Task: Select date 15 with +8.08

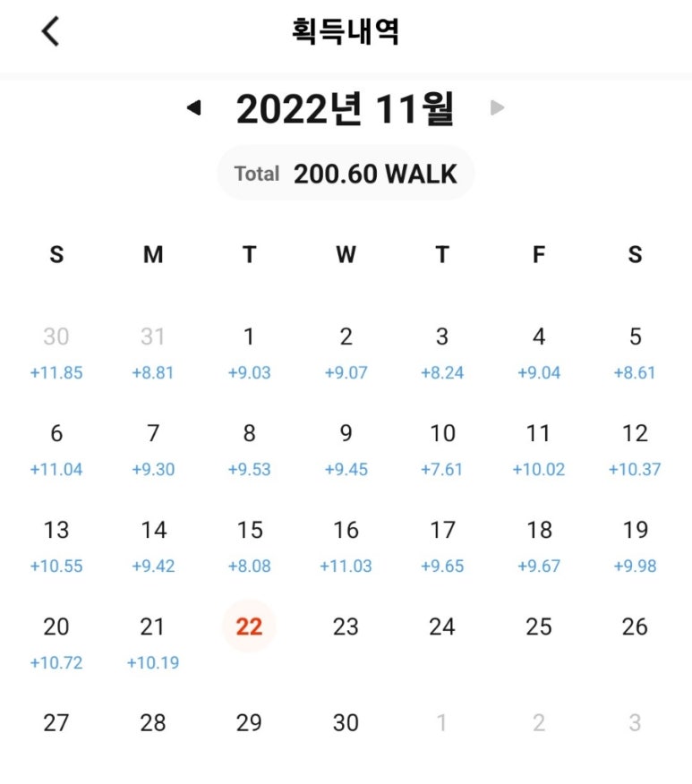Action: point(249,546)
